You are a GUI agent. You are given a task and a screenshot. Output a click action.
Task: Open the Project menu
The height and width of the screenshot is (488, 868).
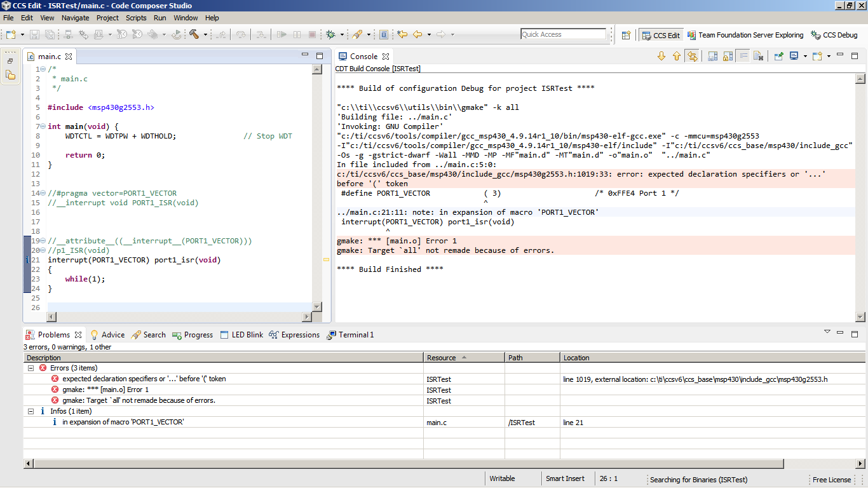tap(107, 18)
